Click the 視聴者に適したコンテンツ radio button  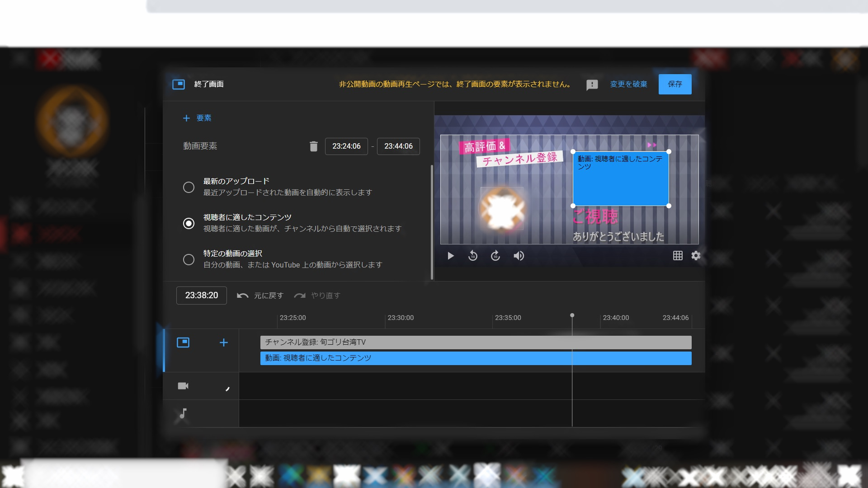pos(189,223)
